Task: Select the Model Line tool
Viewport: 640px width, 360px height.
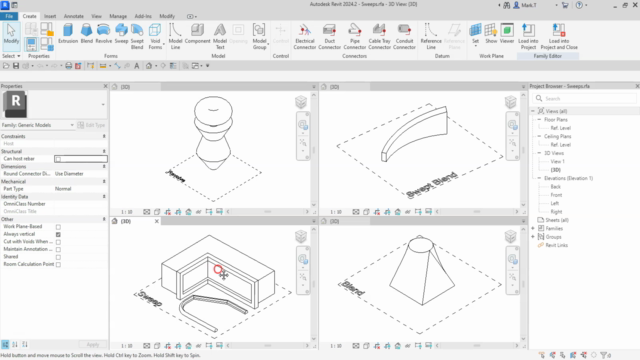Action: coord(175,36)
